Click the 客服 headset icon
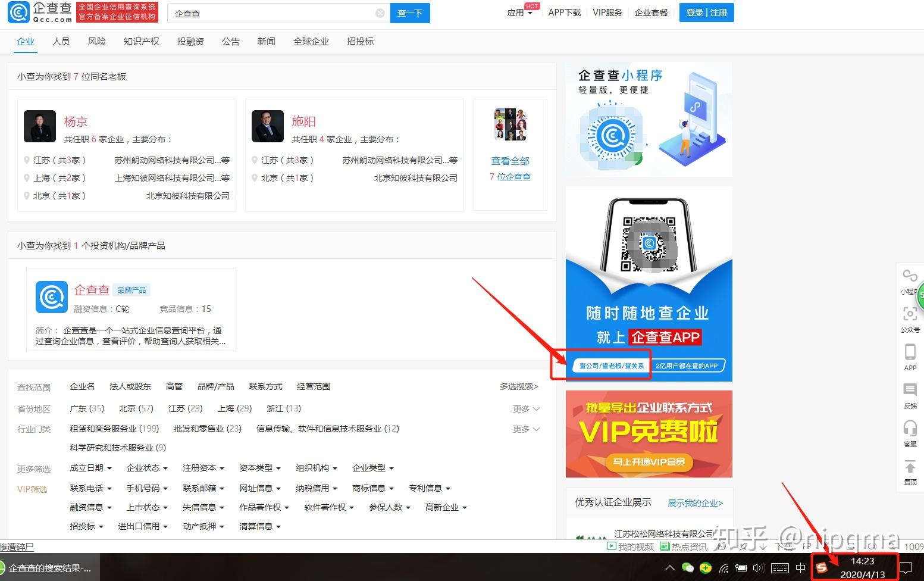Image resolution: width=924 pixels, height=581 pixels. [910, 428]
